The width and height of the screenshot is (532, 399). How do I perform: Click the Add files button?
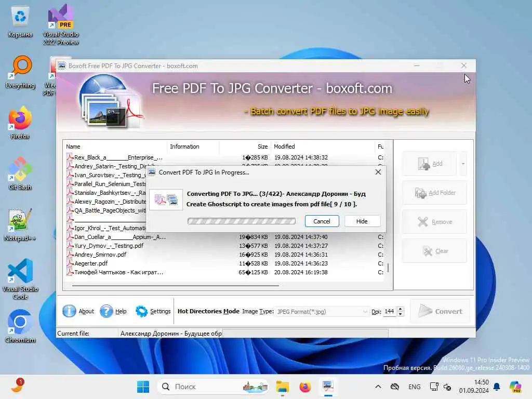pyautogui.click(x=430, y=164)
